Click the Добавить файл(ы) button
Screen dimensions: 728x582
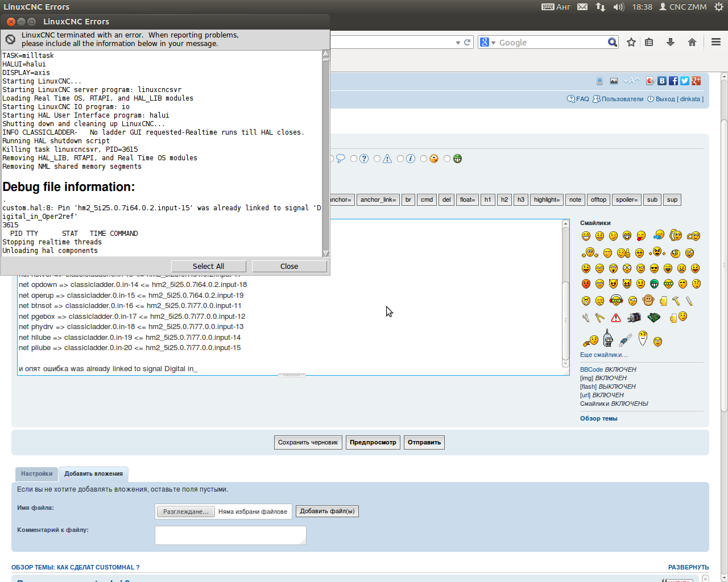[327, 511]
